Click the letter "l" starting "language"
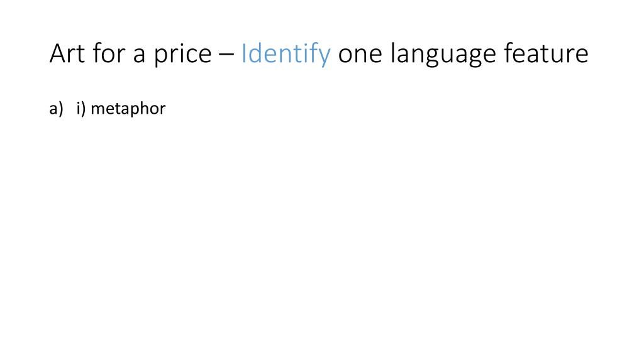Screen dimensions: 644x362 point(392,53)
